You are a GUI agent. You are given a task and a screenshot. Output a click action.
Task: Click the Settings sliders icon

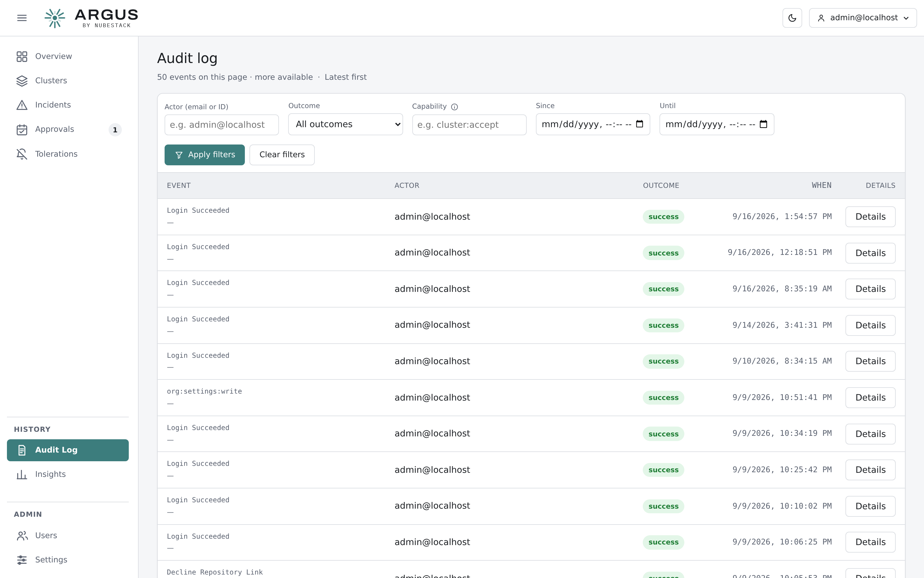pos(22,560)
